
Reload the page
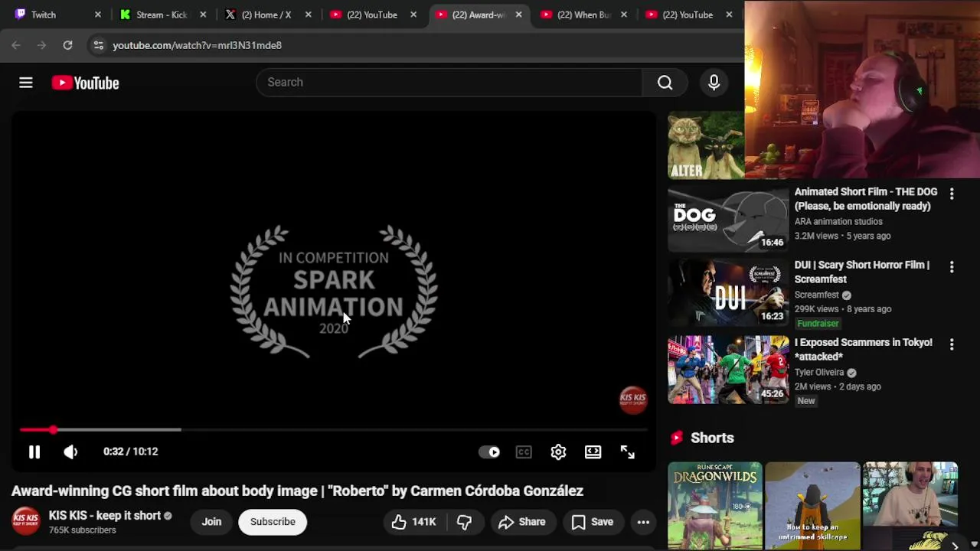click(x=67, y=45)
